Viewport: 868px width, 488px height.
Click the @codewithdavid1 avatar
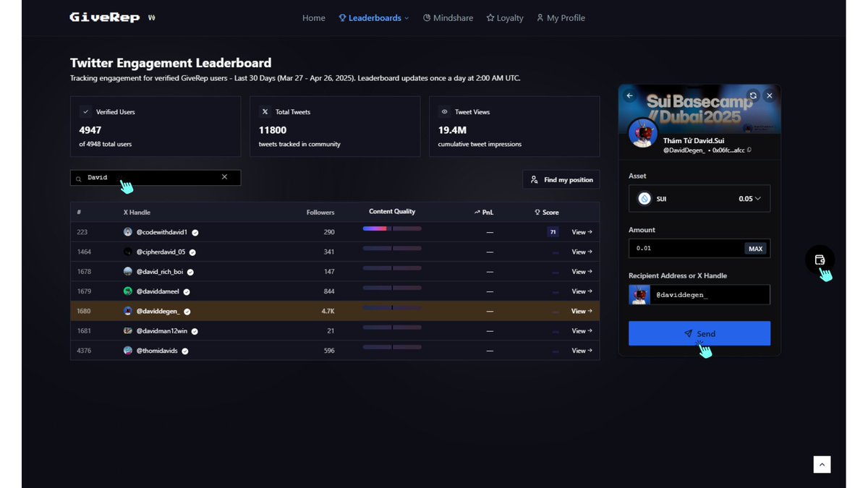128,232
